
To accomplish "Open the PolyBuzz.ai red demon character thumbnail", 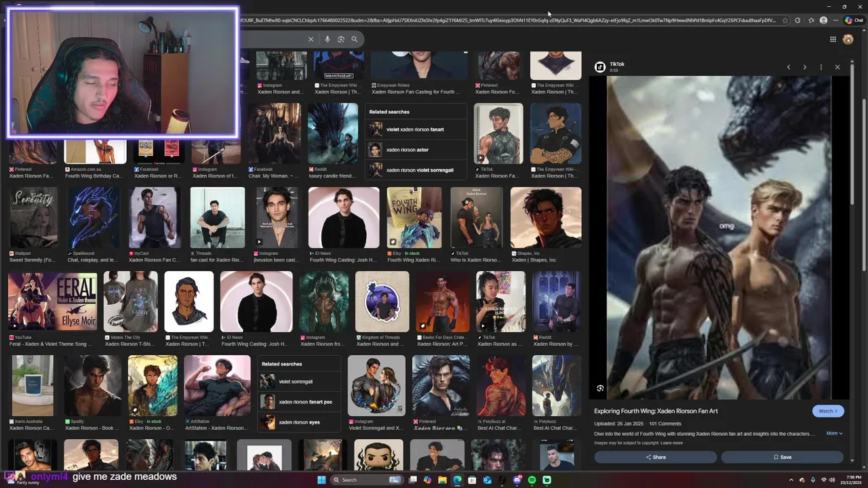I will pos(501,386).
